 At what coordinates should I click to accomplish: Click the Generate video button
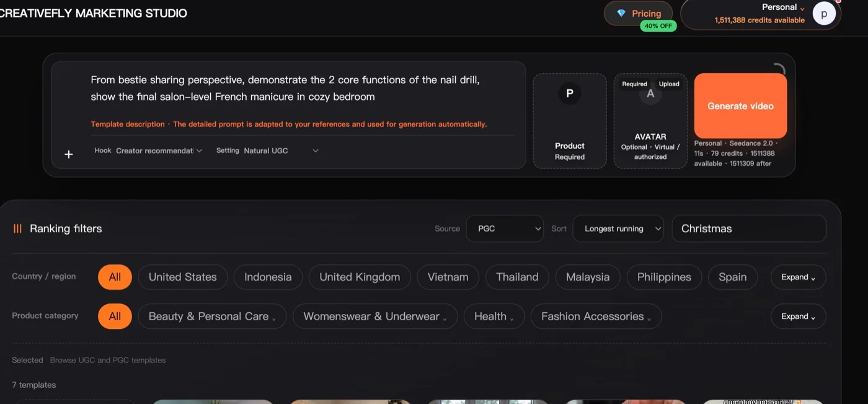tap(740, 106)
